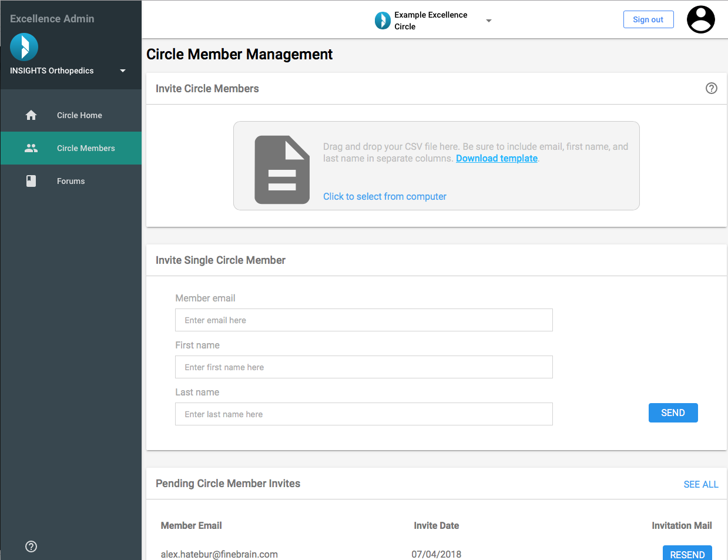
Task: Click the Invite Date column header
Action: (x=437, y=525)
